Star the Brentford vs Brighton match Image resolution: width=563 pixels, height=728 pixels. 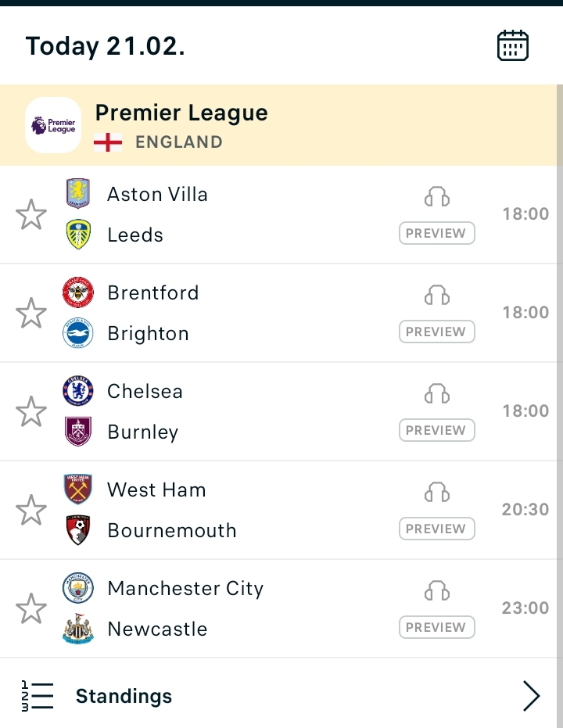(x=31, y=313)
